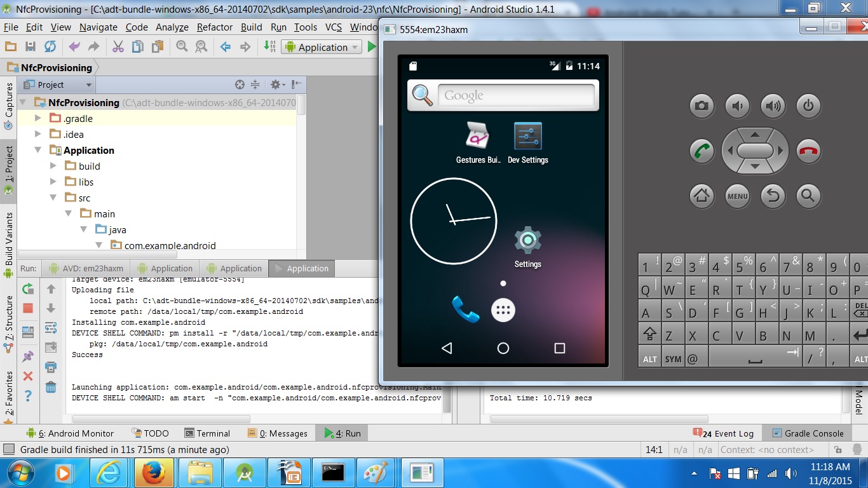Open the Analyze menu
868x488 pixels.
tap(172, 27)
